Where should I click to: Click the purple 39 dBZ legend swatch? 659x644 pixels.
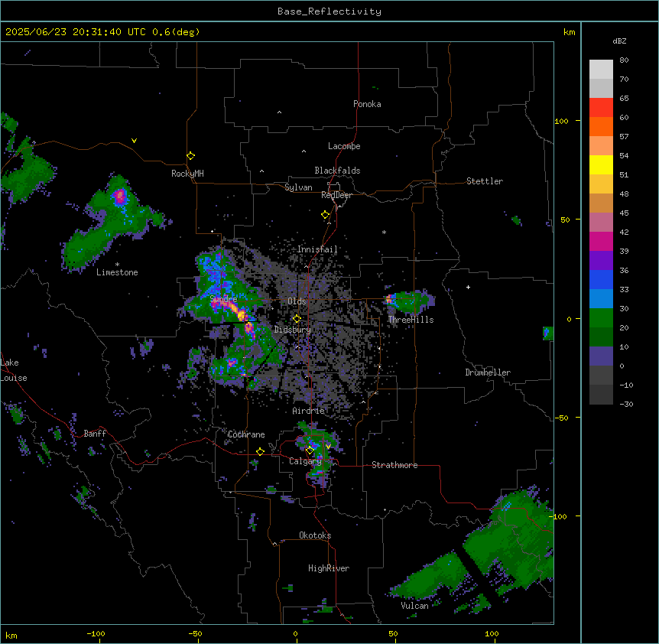[601, 261]
